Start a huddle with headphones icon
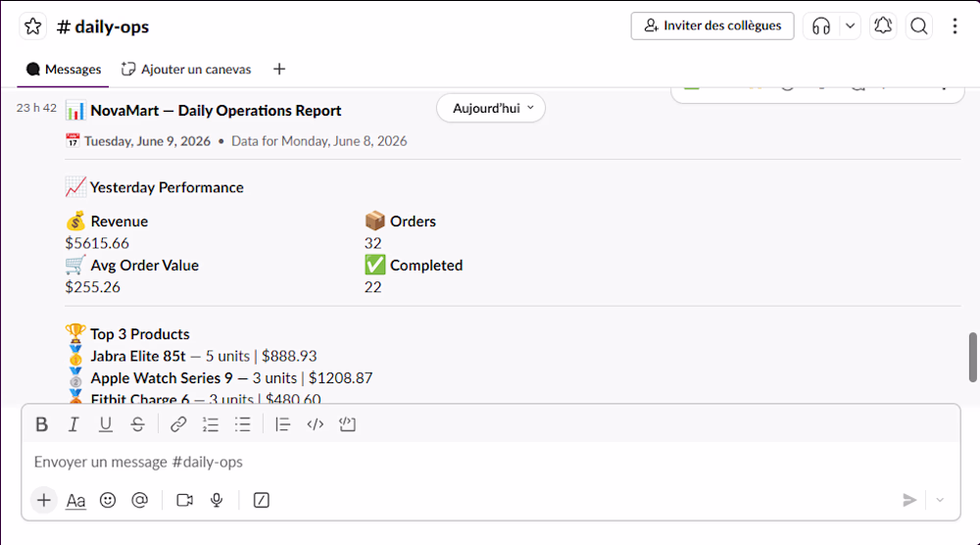Viewport: 980px width, 545px height. [x=820, y=25]
